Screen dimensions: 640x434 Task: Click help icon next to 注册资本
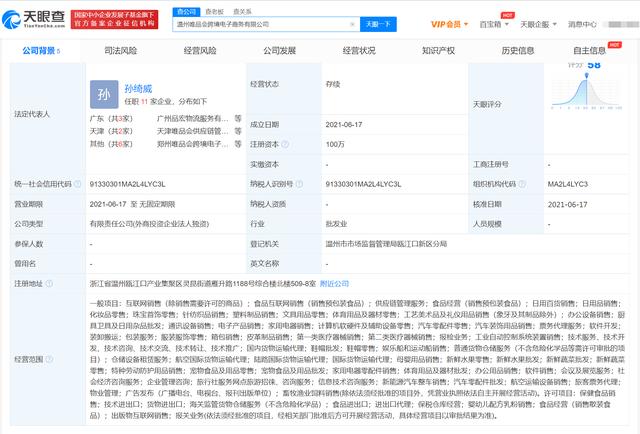point(285,144)
